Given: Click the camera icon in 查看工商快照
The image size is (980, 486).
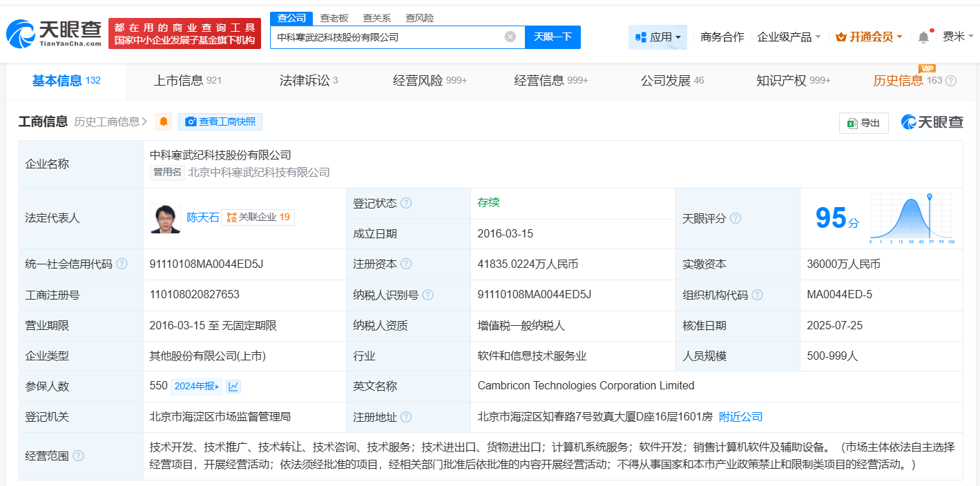Looking at the screenshot, I should pyautogui.click(x=191, y=121).
